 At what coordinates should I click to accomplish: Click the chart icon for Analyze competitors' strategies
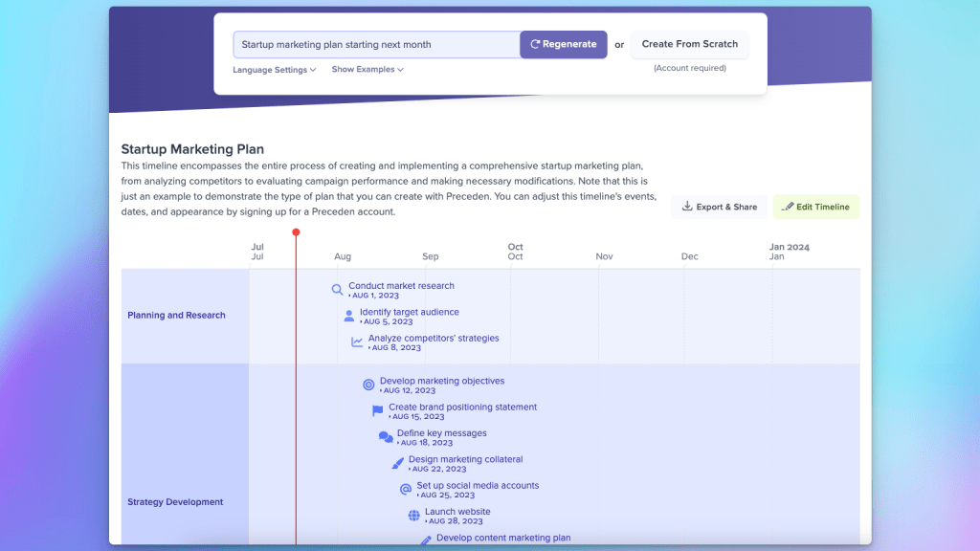[357, 342]
